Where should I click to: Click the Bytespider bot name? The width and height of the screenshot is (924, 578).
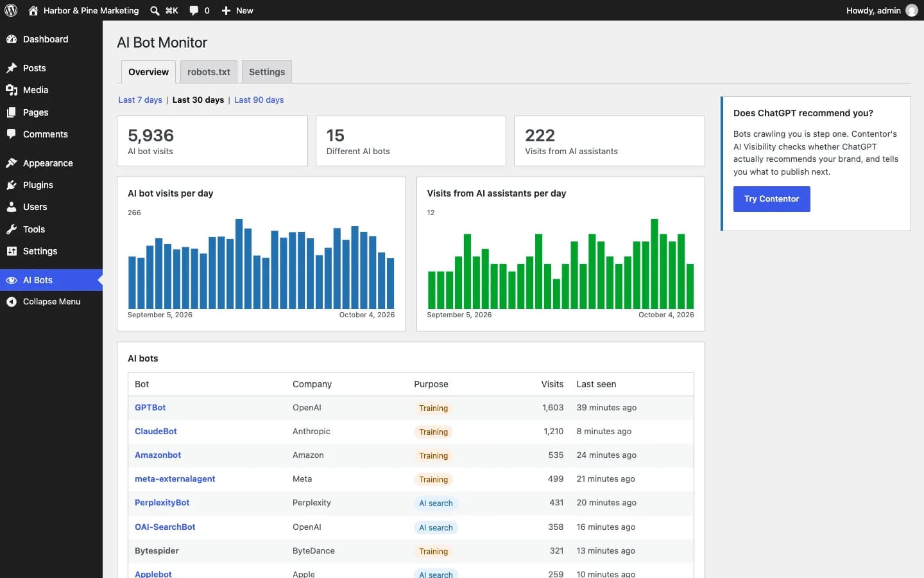click(157, 551)
